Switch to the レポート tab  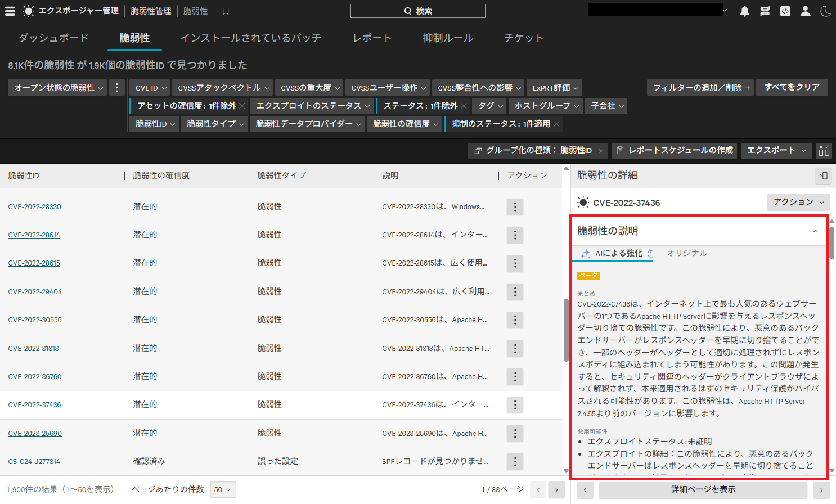click(x=372, y=38)
